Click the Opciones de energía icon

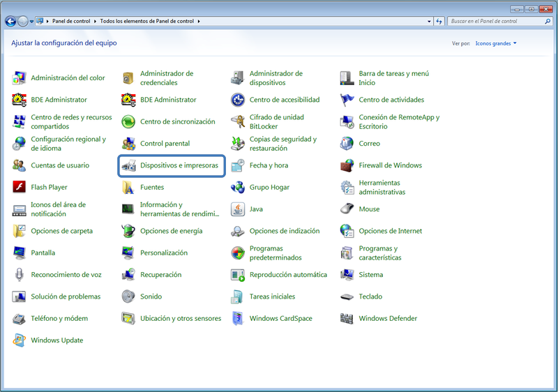pos(128,231)
